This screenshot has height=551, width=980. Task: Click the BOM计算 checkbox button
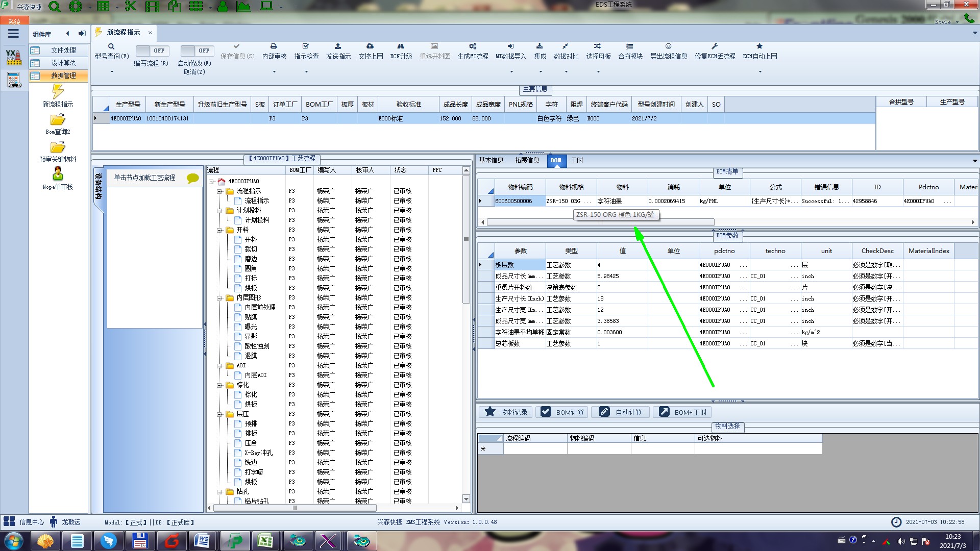tap(561, 412)
